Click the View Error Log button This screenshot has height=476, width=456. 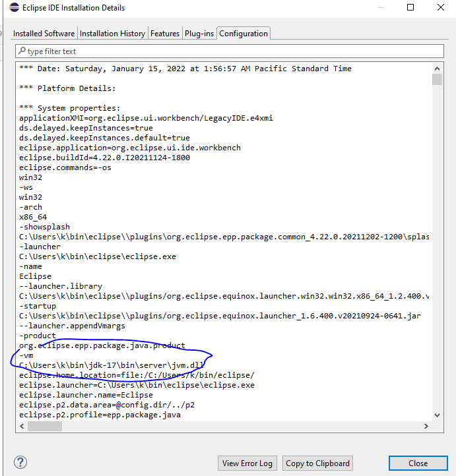pos(247,463)
